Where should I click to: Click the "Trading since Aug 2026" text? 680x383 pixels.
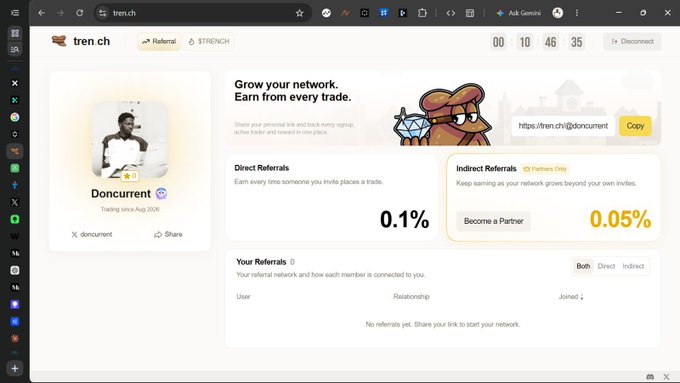pyautogui.click(x=130, y=209)
